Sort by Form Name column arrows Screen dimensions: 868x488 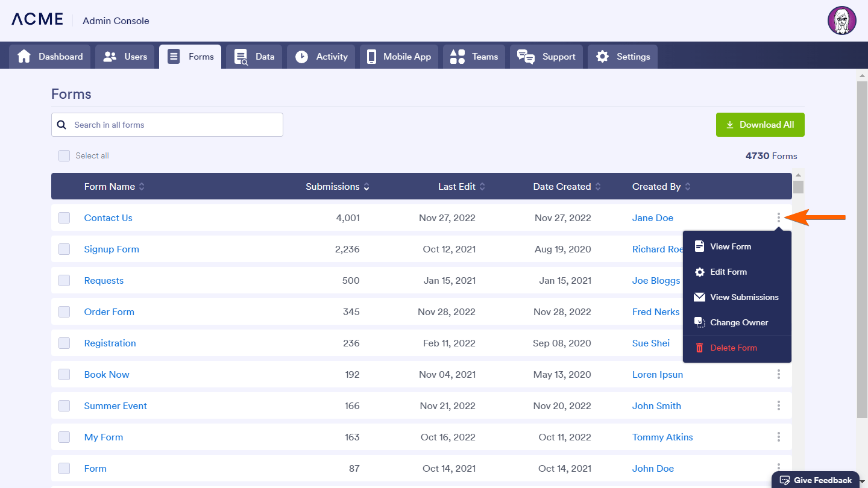click(x=142, y=187)
